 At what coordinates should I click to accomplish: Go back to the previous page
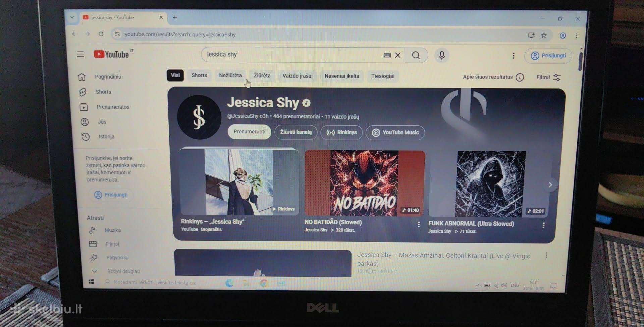tap(74, 34)
